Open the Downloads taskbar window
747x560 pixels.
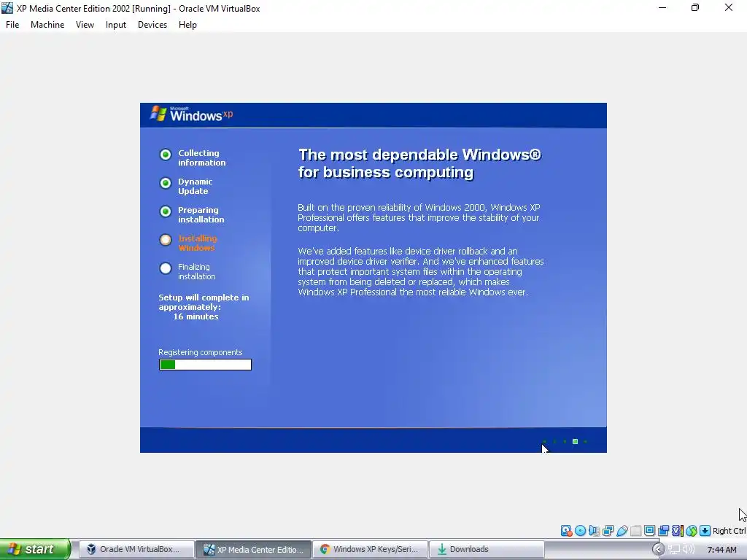point(487,550)
